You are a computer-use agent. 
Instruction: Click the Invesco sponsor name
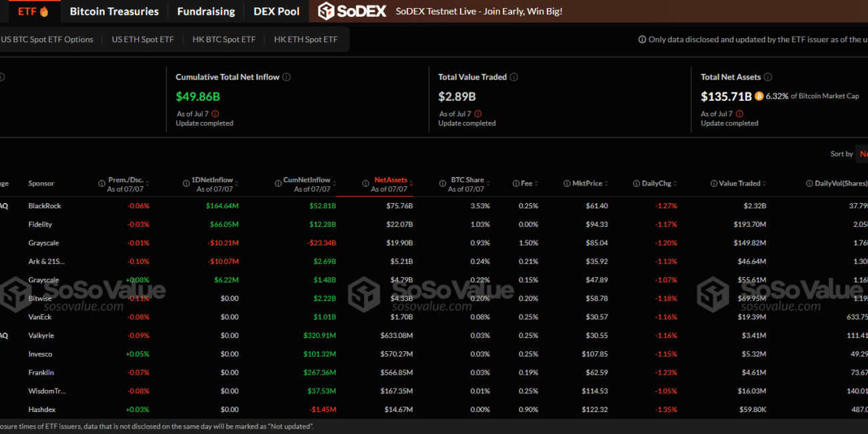pyautogui.click(x=40, y=354)
